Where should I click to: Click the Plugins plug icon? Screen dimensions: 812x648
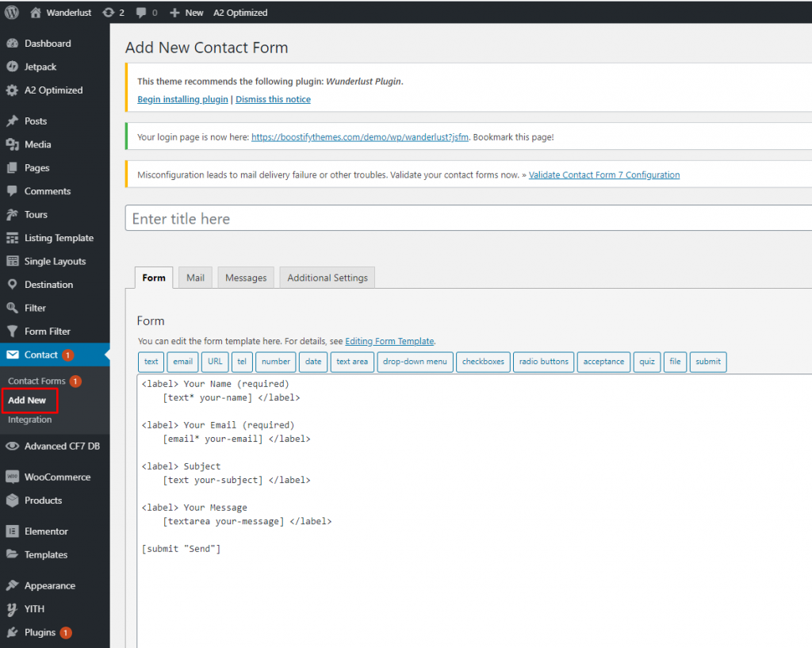click(x=13, y=632)
